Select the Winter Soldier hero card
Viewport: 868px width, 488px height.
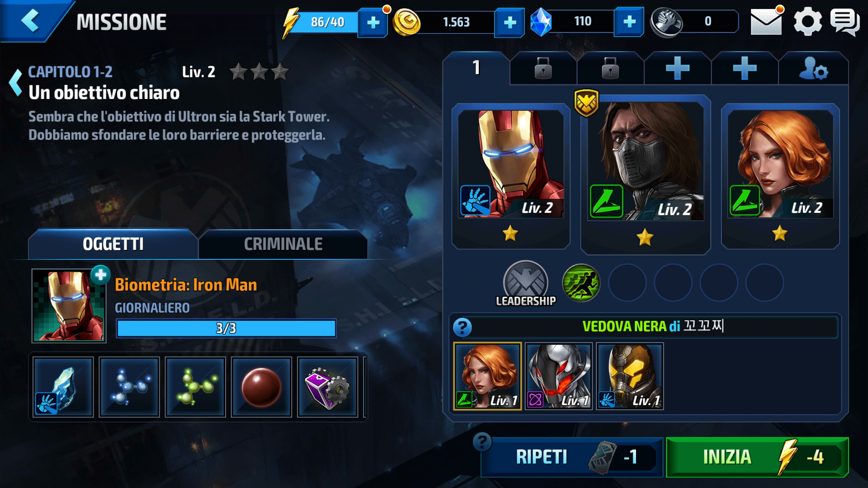click(646, 174)
